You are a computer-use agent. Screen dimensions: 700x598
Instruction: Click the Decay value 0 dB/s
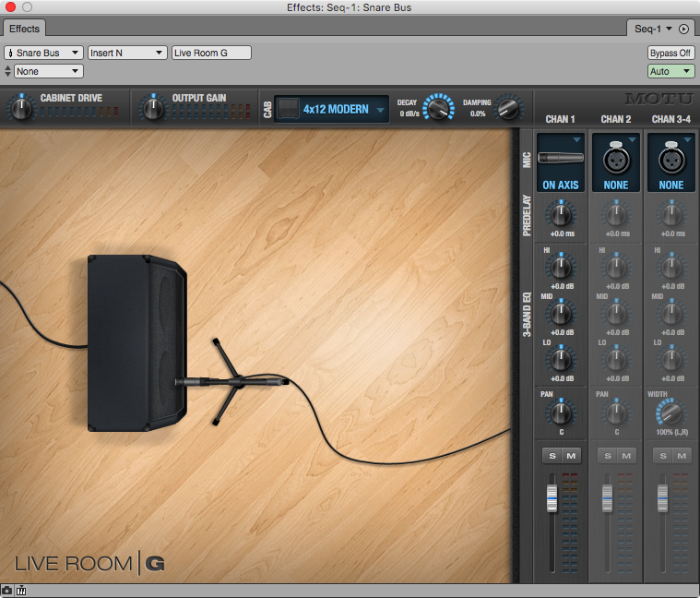[409, 114]
